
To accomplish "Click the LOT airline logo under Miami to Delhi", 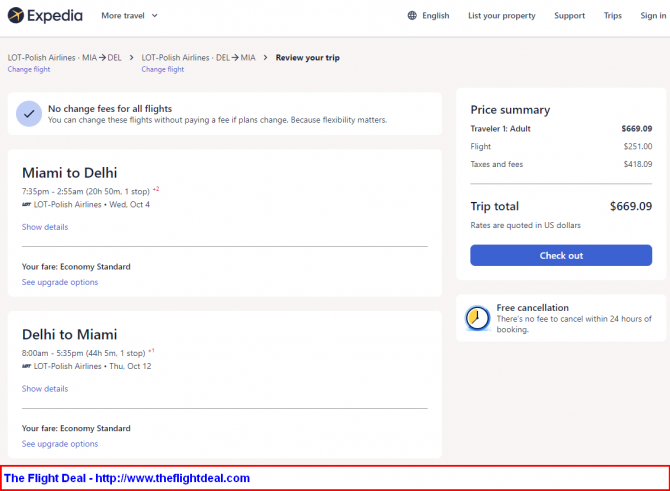I will (x=26, y=205).
